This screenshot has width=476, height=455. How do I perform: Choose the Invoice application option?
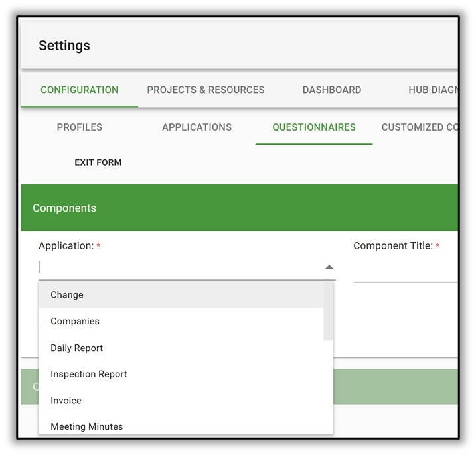click(x=66, y=401)
